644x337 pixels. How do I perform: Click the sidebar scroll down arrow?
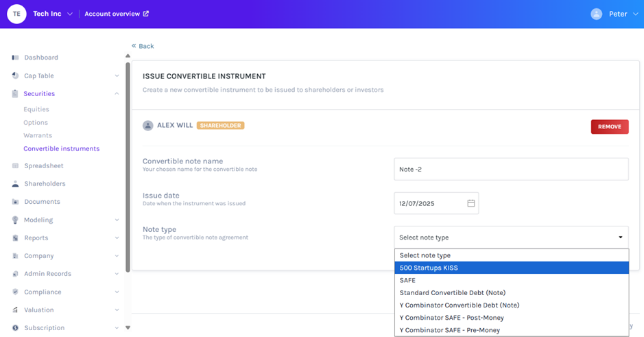coord(128,328)
